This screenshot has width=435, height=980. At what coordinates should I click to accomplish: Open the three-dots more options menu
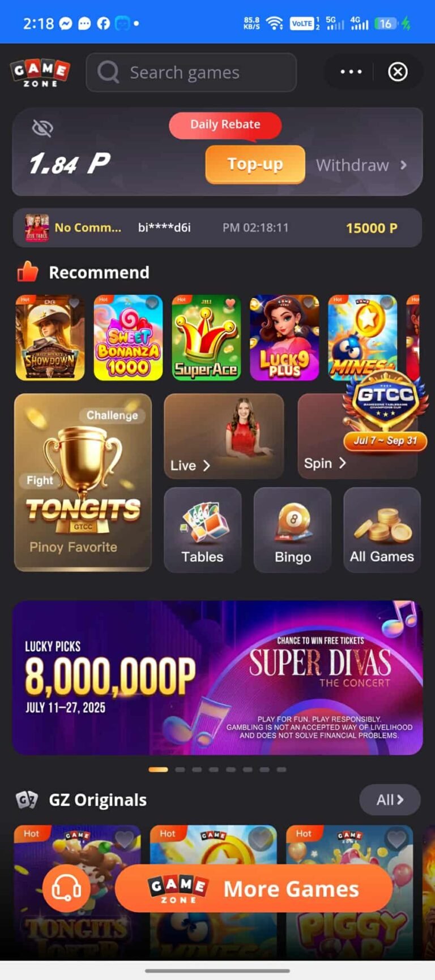(351, 72)
